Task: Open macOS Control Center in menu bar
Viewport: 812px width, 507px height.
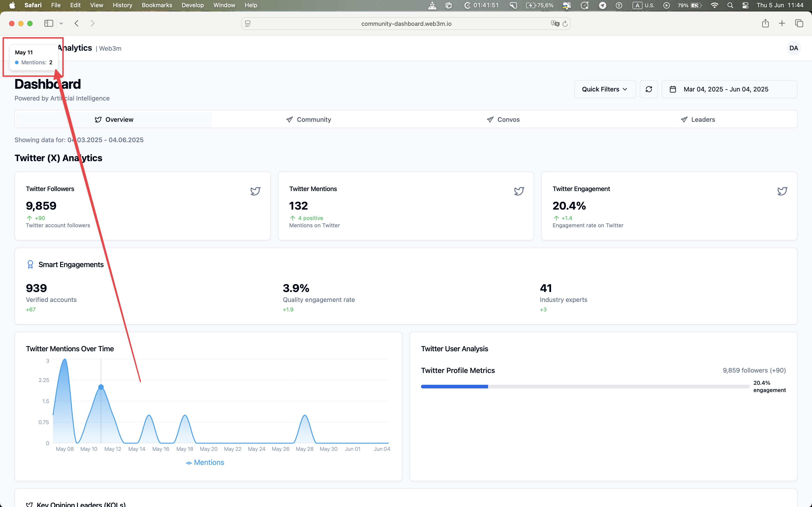Action: coord(745,5)
